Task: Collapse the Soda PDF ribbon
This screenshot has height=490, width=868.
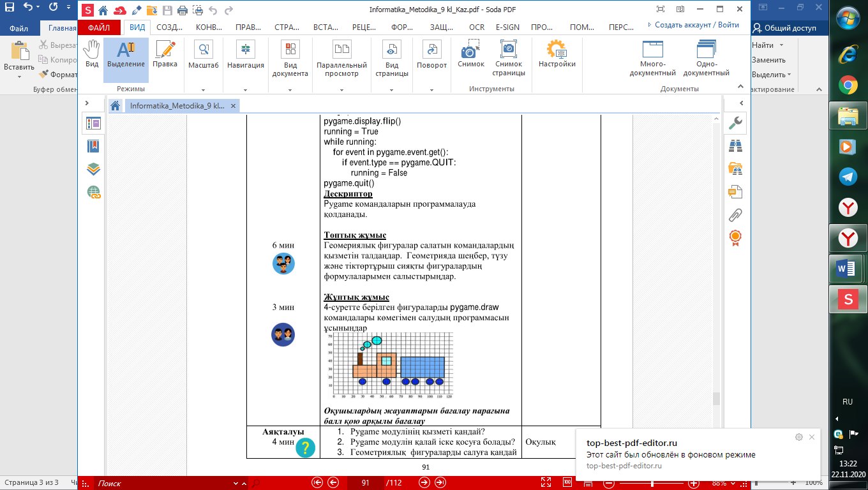Action: [741, 87]
